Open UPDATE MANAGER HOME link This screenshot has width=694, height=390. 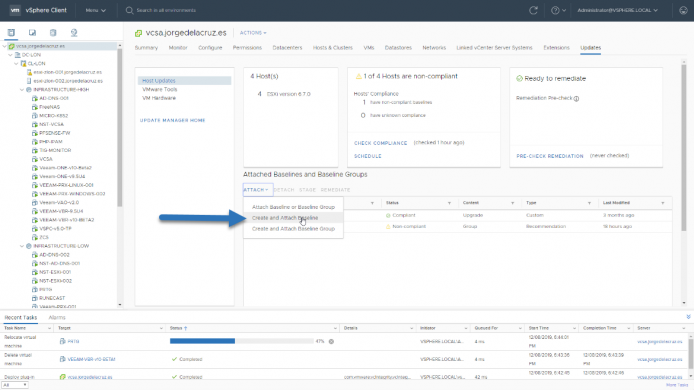click(x=173, y=120)
